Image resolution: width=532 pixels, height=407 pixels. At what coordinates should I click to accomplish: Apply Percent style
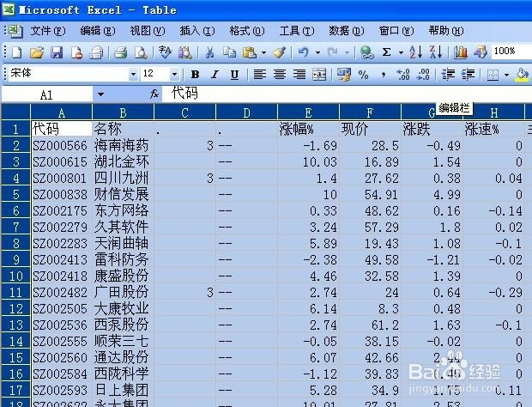click(363, 75)
